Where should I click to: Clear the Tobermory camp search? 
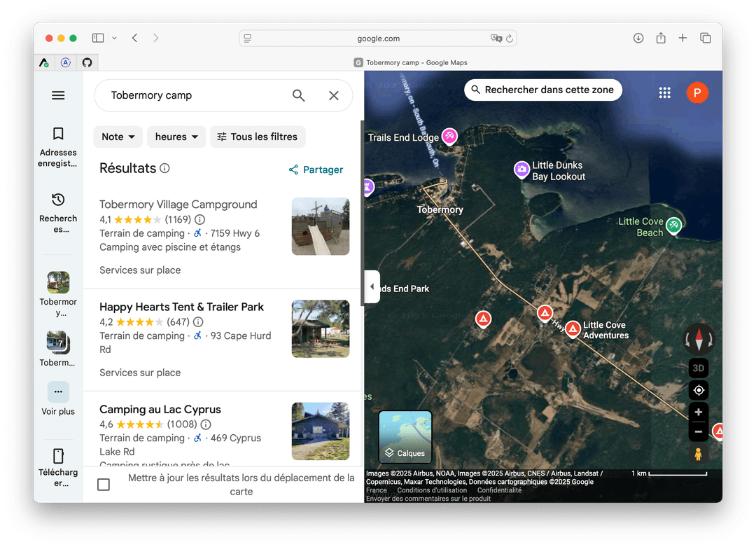[x=334, y=95]
